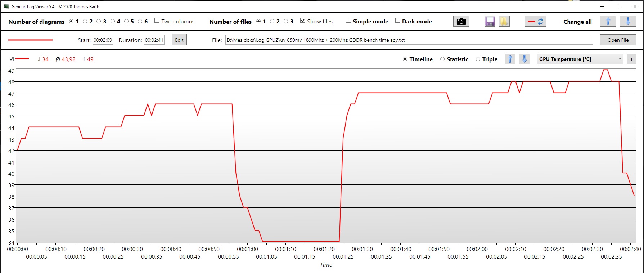Set number of files to 1
This screenshot has height=273, width=644.
pos(258,22)
